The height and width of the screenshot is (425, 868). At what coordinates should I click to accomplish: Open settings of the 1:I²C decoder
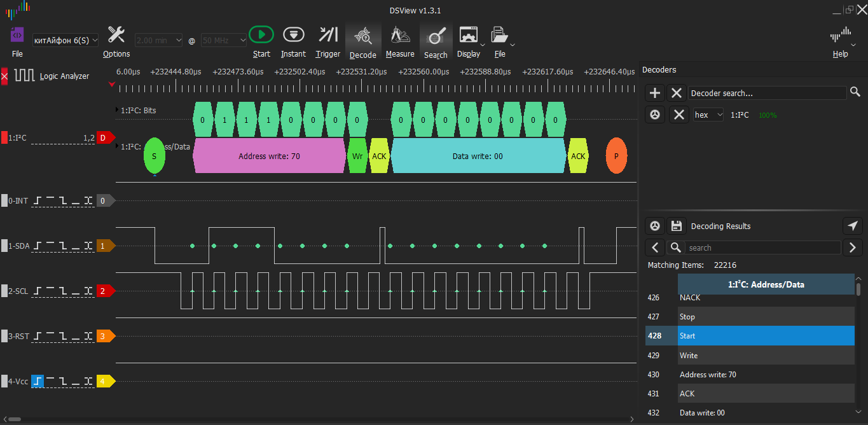pyautogui.click(x=655, y=115)
